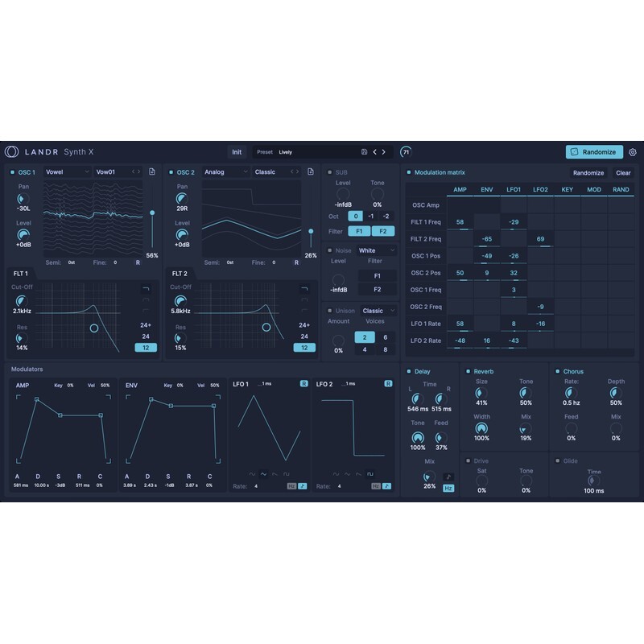Viewport: 644px width, 644px height.
Task: Toggle the Unison section on
Action: coord(330,311)
